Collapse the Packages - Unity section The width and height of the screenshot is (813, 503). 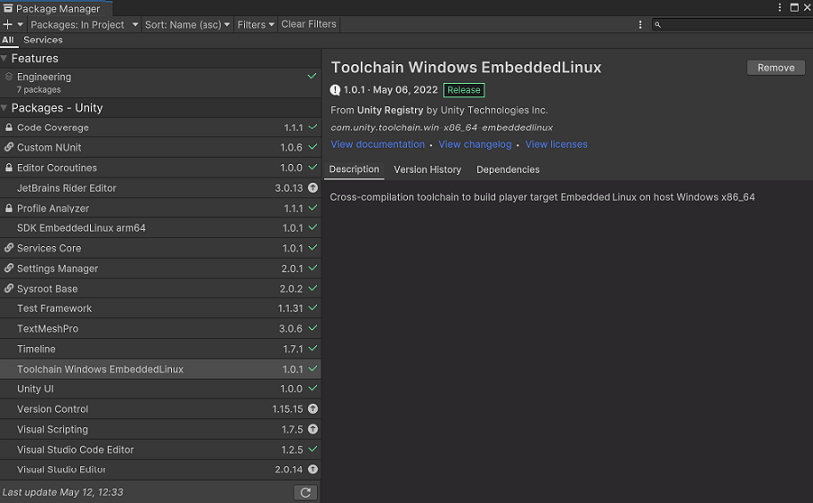[x=5, y=108]
